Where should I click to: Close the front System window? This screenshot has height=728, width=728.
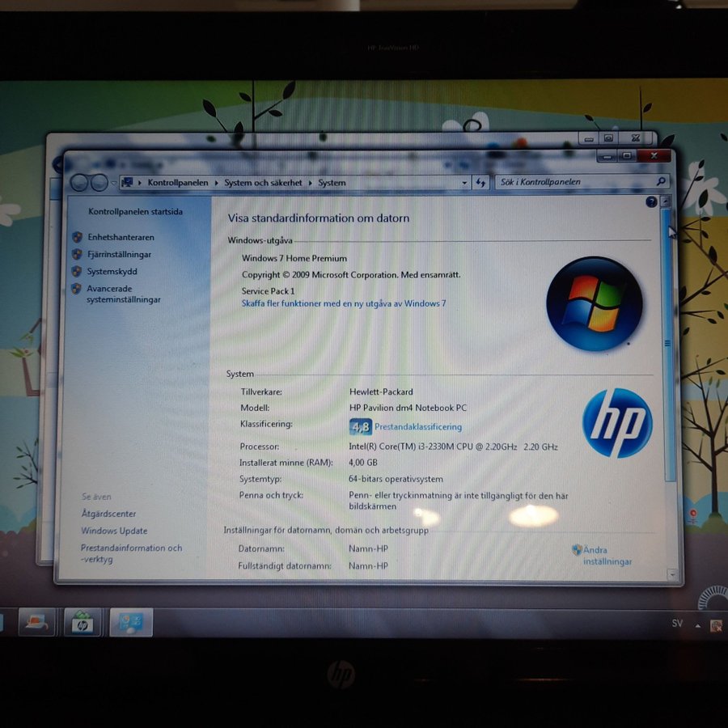tap(654, 155)
